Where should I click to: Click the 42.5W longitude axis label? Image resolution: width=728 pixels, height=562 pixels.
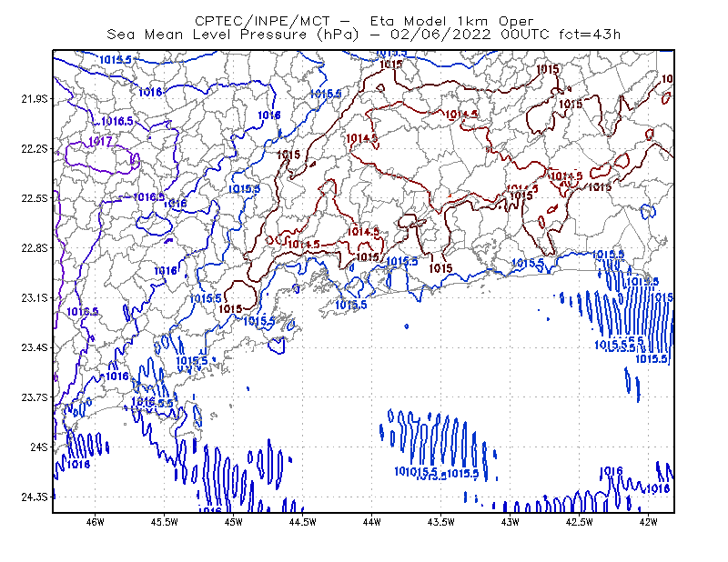[x=580, y=522]
